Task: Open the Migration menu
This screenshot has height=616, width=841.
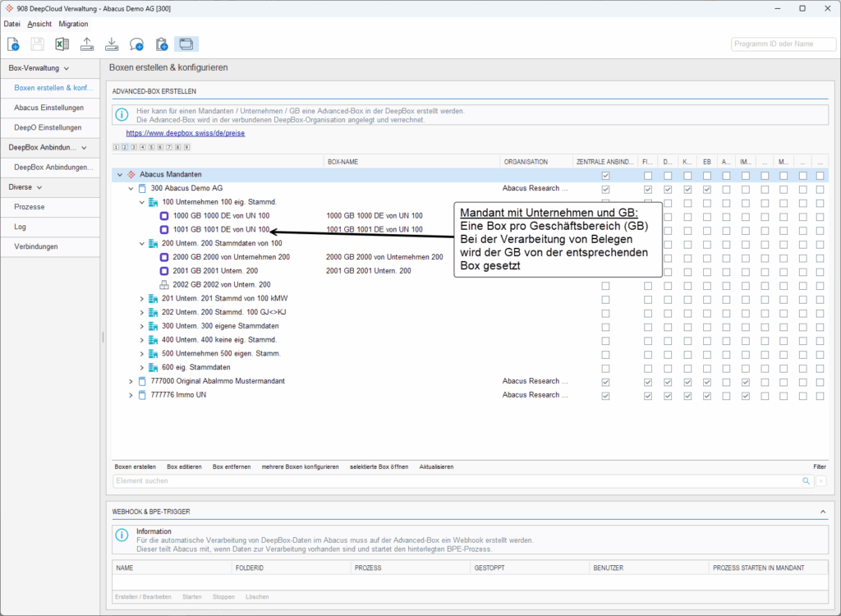Action: click(x=73, y=24)
